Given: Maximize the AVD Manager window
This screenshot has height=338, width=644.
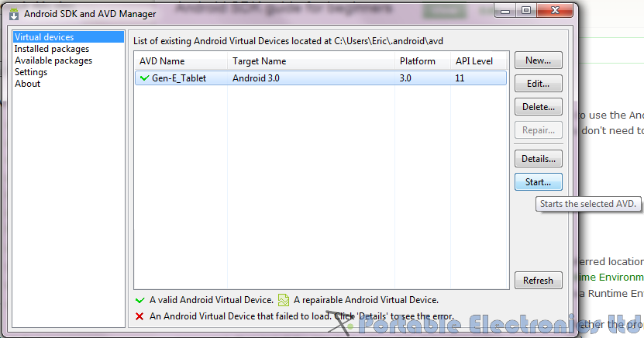Looking at the screenshot, I should [526, 11].
